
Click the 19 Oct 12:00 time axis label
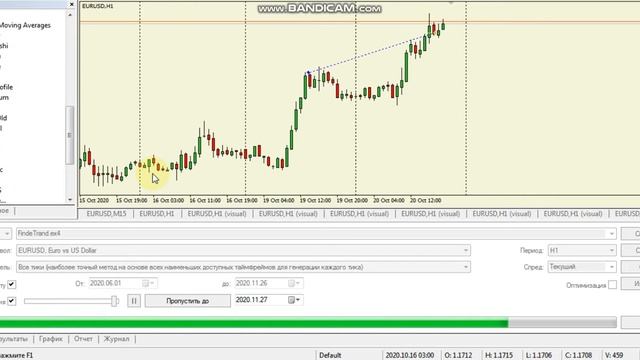(315, 200)
